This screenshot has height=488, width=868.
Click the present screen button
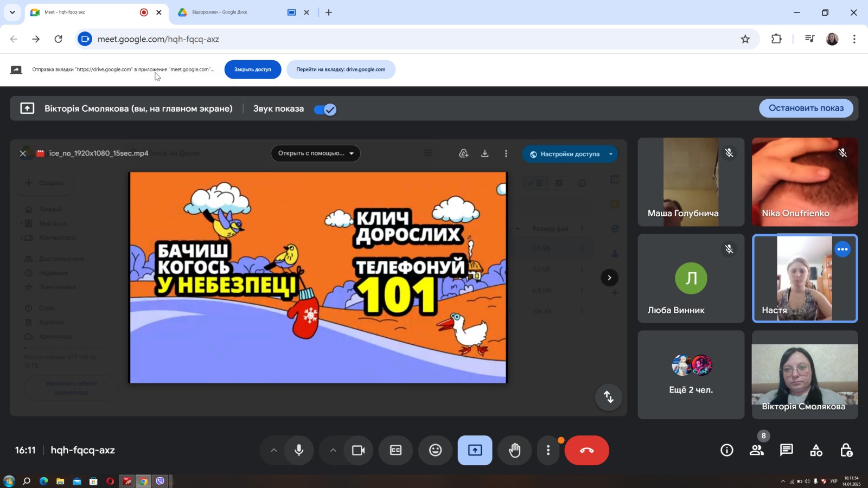tap(475, 450)
